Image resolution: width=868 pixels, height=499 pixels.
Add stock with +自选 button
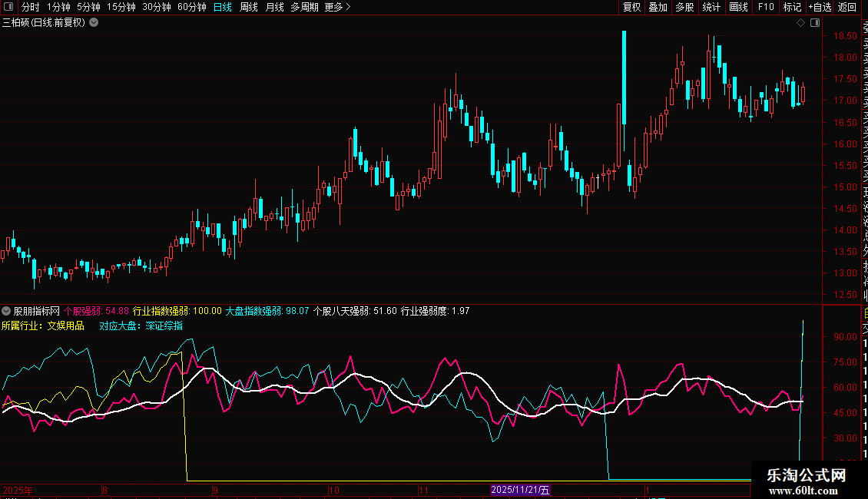(x=820, y=7)
